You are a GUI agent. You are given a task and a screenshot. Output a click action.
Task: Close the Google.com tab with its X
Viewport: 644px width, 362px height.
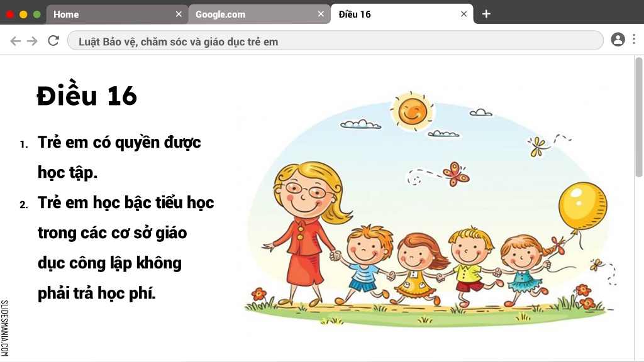321,14
